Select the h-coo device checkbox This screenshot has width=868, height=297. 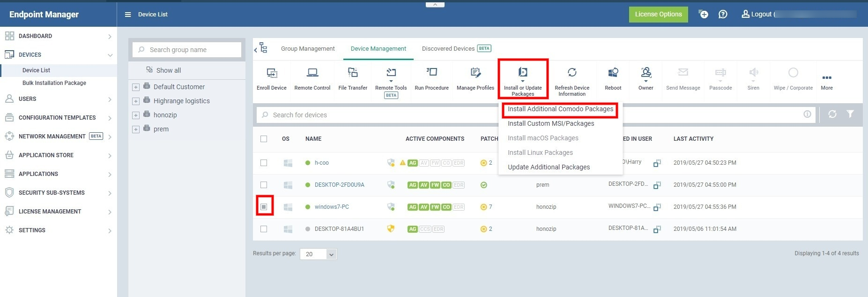tap(264, 163)
